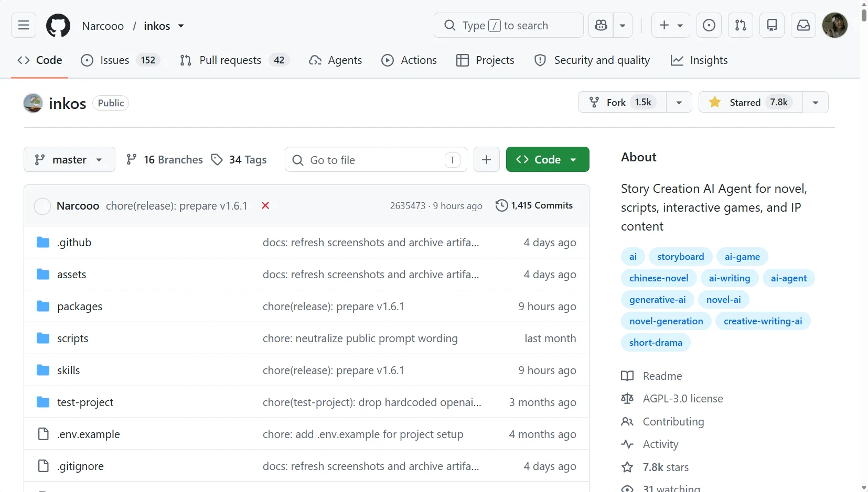This screenshot has height=492, width=868.
Task: Open the test-project folder name
Action: pyautogui.click(x=85, y=402)
